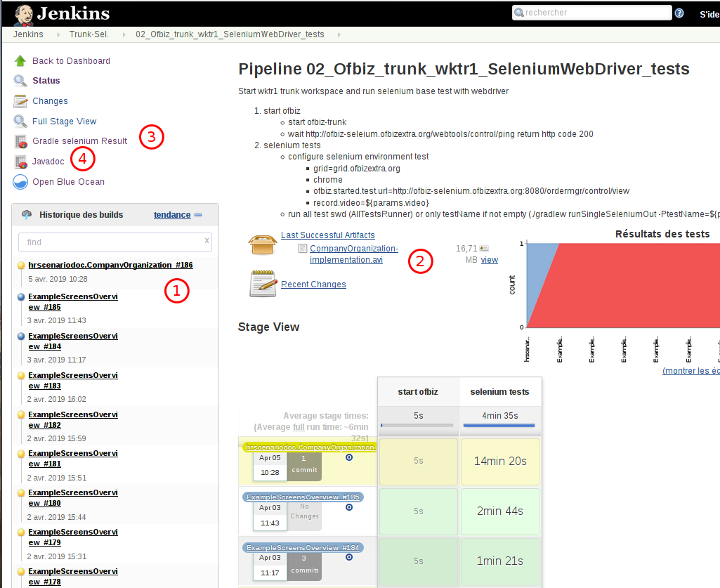Click the stage view icon beside the Apr 03 11:43 run
Screen dimensions: 720x588
tap(349, 508)
